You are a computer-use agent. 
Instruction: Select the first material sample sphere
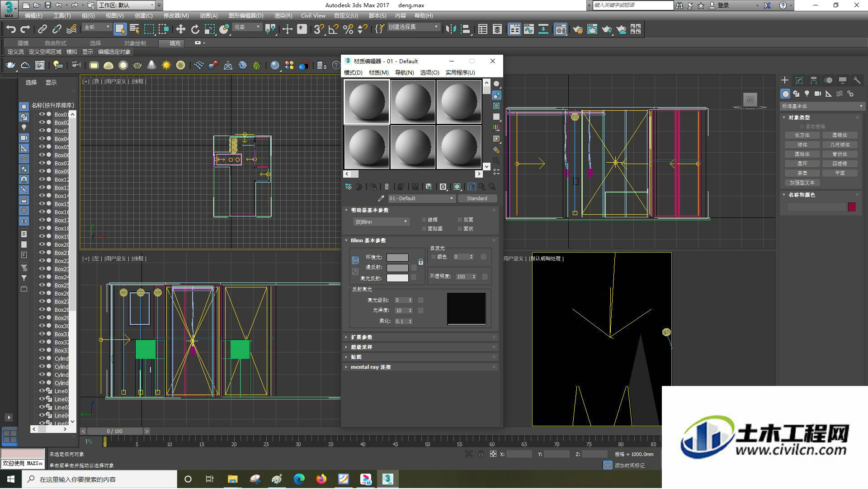[x=367, y=102]
